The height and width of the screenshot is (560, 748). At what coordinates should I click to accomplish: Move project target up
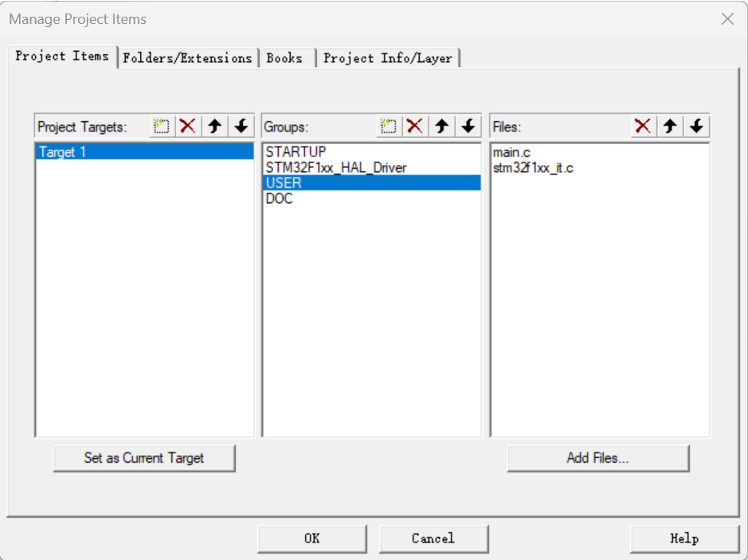coord(214,127)
